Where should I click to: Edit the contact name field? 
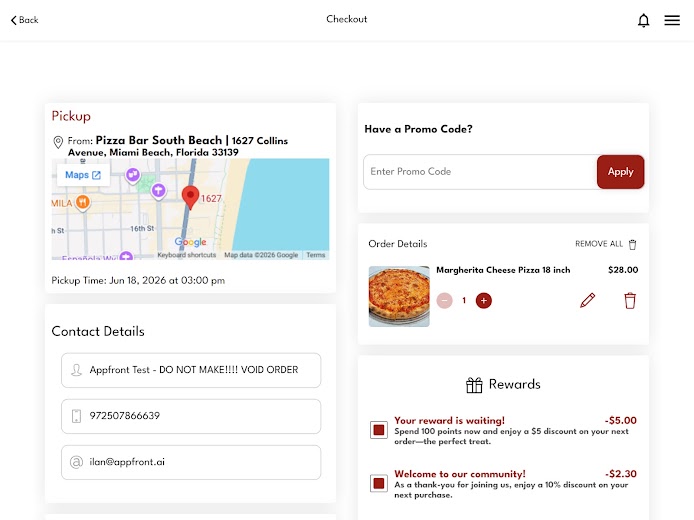point(191,370)
